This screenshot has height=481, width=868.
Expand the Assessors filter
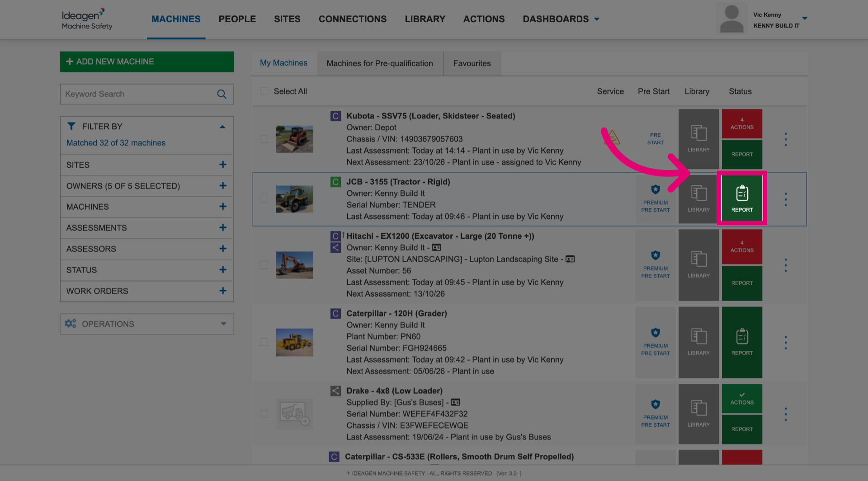click(x=223, y=249)
